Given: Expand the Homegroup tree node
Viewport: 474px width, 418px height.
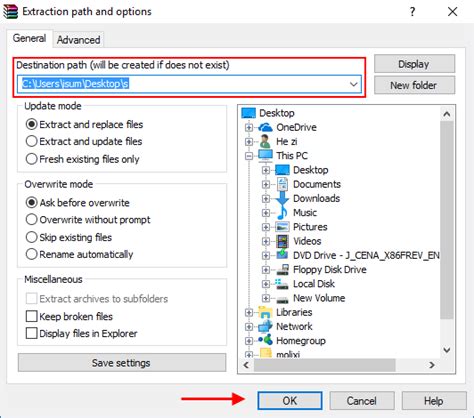Looking at the screenshot, I should [x=249, y=341].
